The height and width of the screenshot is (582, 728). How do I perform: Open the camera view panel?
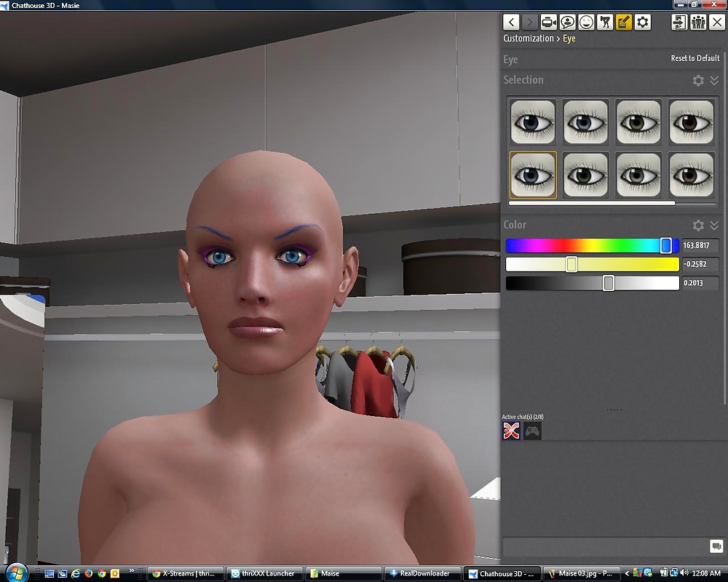pyautogui.click(x=549, y=23)
